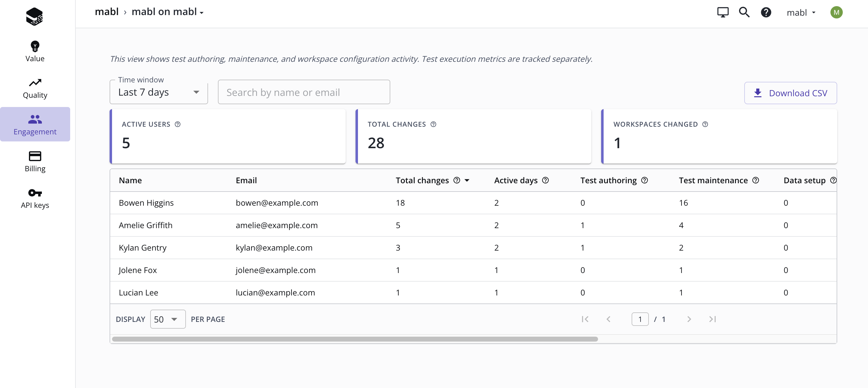Screen dimensions: 868x388
Task: Click the Amelie Griffith name cell
Action: pyautogui.click(x=145, y=225)
